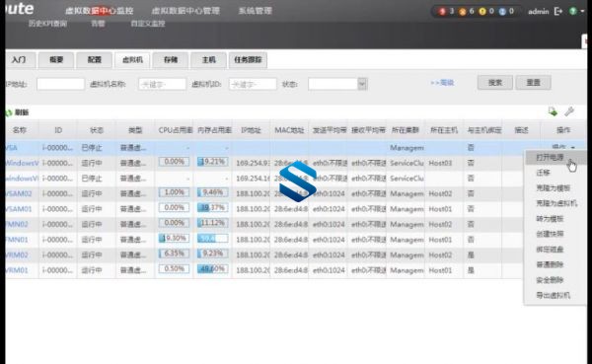
Task: Choose 导出虚拟机 from the operation menu
Action: [x=554, y=295]
